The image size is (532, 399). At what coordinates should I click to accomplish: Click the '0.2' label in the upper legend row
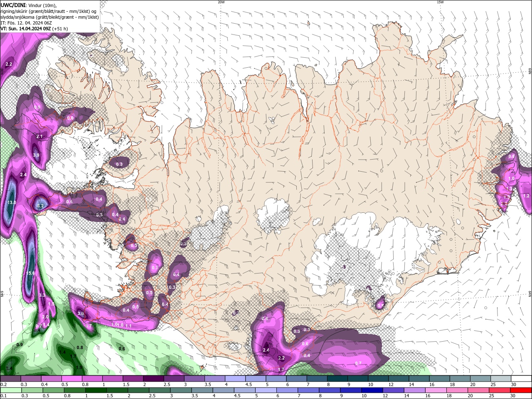coord(3,384)
